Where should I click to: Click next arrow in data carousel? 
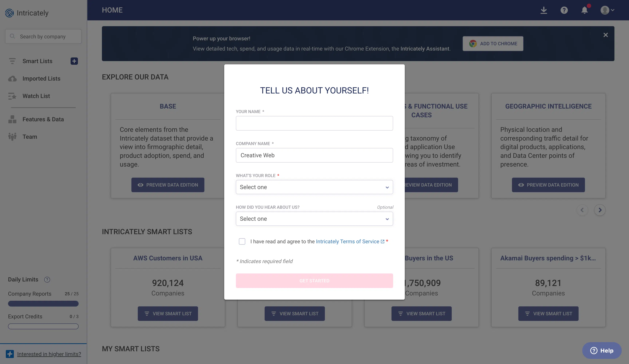coord(600,210)
